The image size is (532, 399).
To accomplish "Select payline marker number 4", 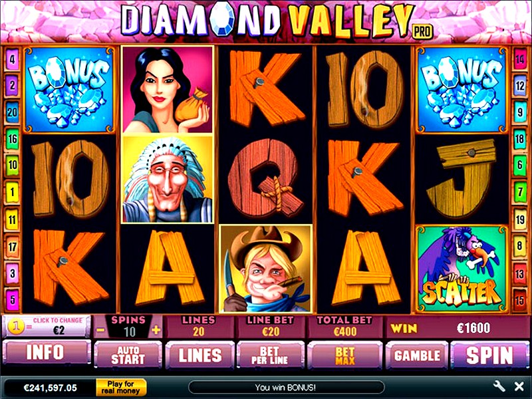I will pyautogui.click(x=12, y=59).
